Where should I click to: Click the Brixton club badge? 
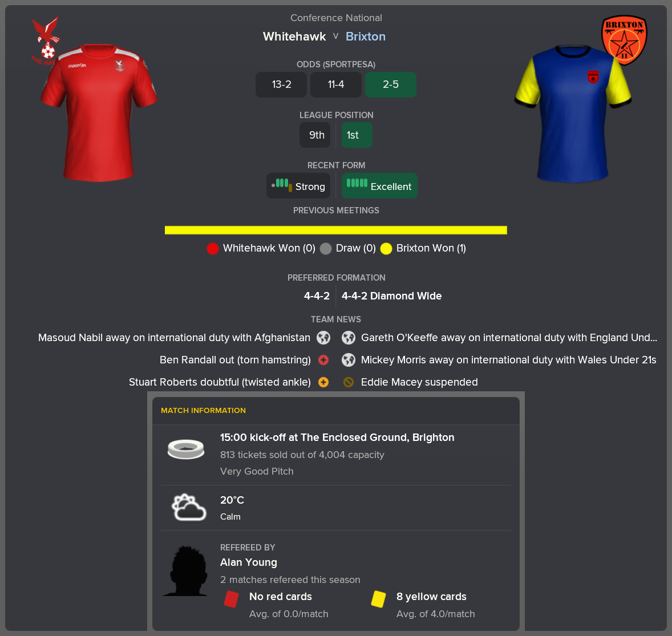[624, 40]
